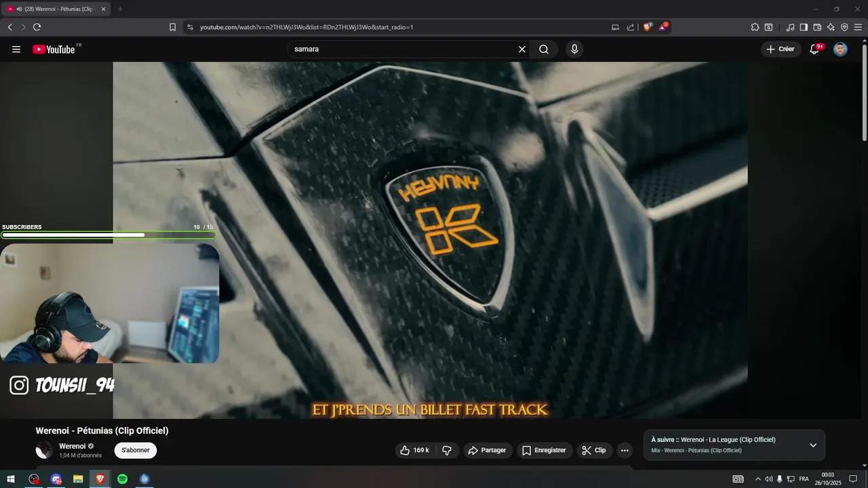868x488 pixels.
Task: Share the video via Partager
Action: (x=488, y=450)
